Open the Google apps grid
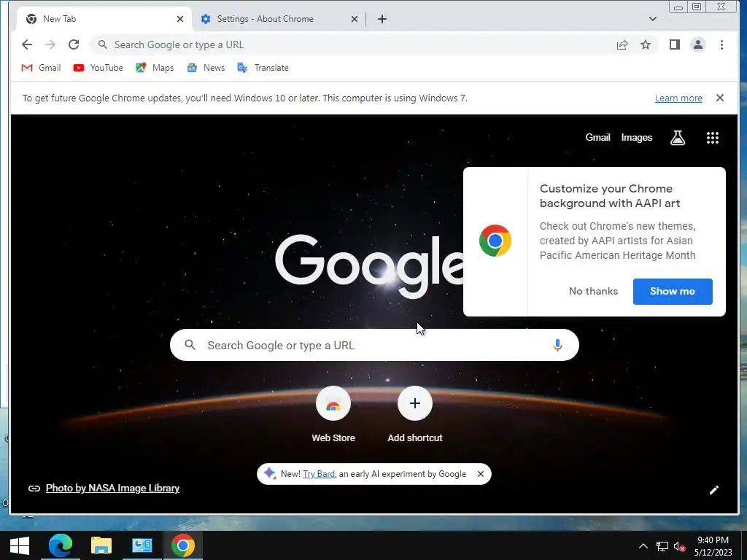The width and height of the screenshot is (747, 560). (712, 138)
